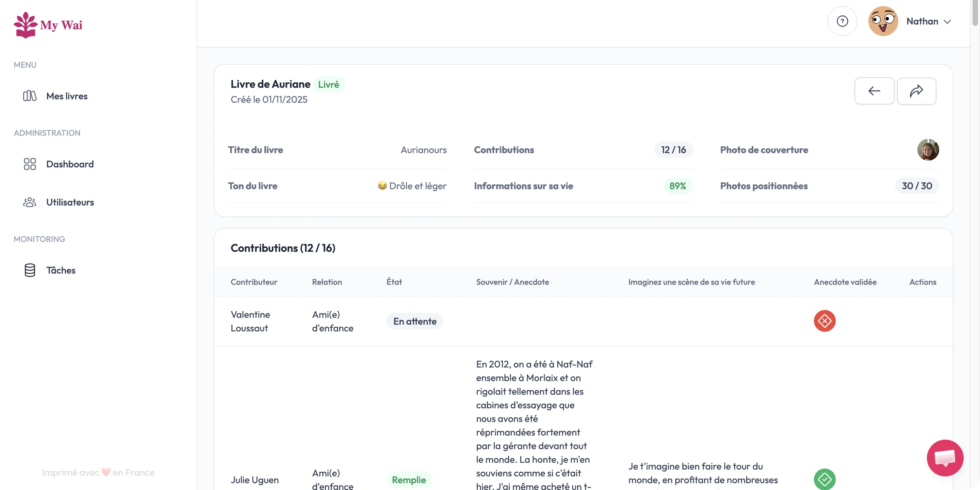Open the cover photo thumbnail
This screenshot has height=490, width=980.
tap(928, 150)
